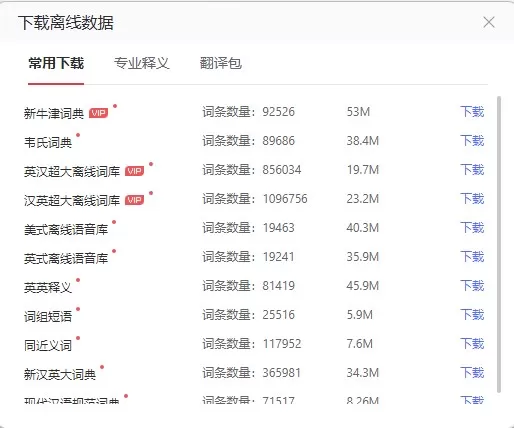Select the 英英释义 entry name

[x=48, y=288]
